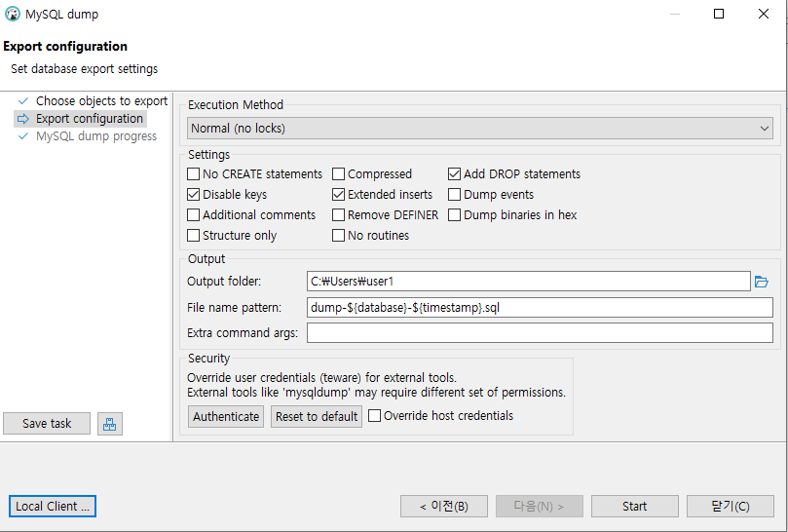Viewport: 788px width, 532px height.
Task: Click the File name pattern field
Action: click(x=540, y=308)
